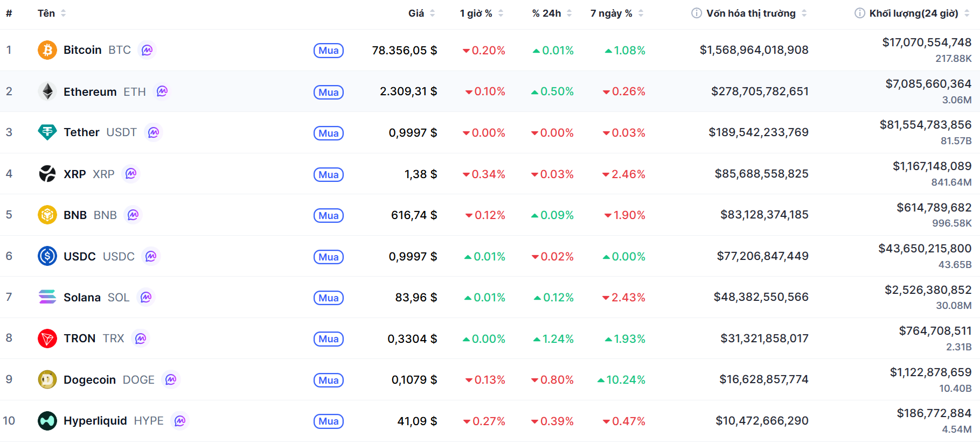Click the USDC coin logo
This screenshot has width=980, height=444.
pyautogui.click(x=47, y=256)
